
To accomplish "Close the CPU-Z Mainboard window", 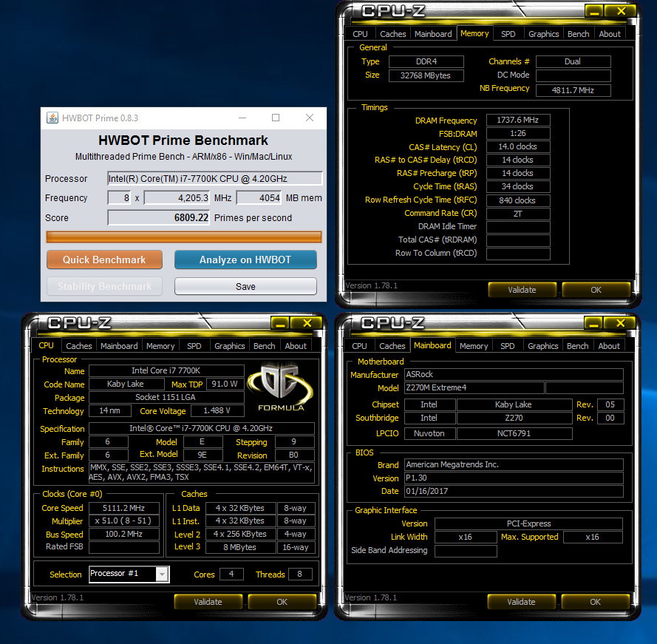I will point(621,323).
